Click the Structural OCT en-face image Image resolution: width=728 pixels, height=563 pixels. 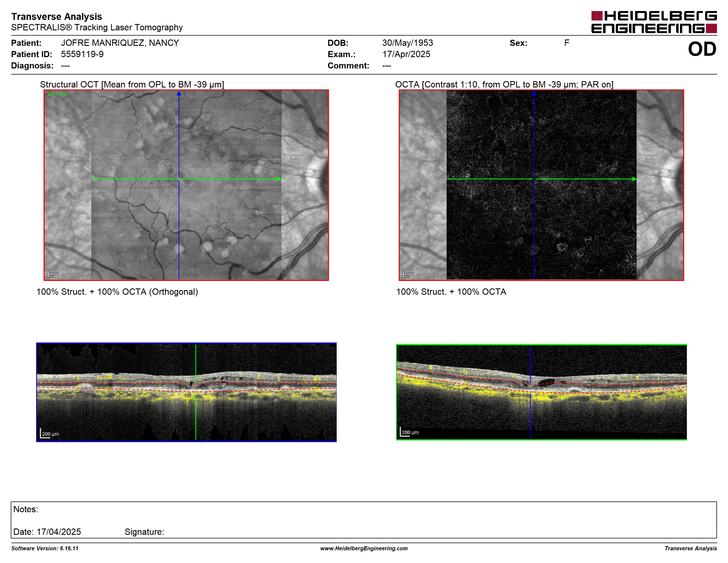pos(186,185)
